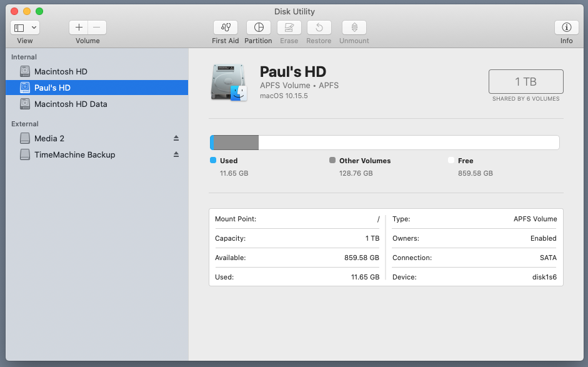Click the 1 TB capacity box
Viewport: 588px width, 367px height.
click(x=526, y=81)
